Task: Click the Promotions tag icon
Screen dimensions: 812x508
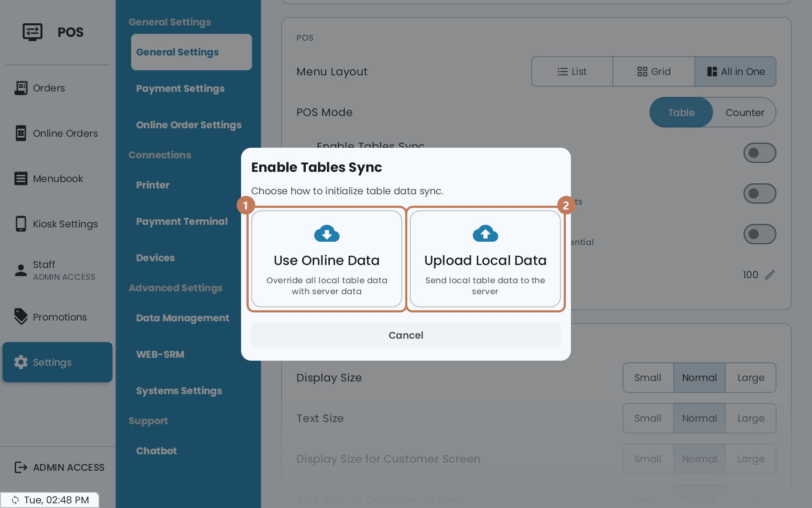Action: pos(21,317)
